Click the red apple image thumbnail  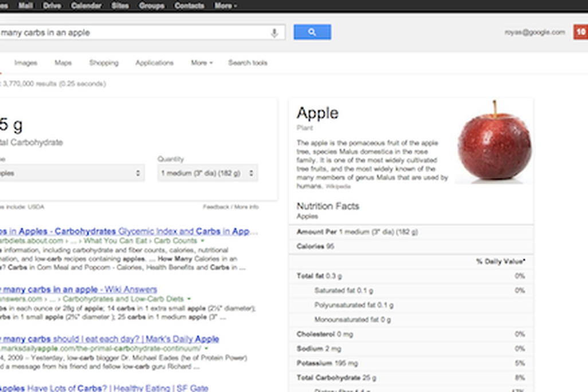click(x=494, y=142)
